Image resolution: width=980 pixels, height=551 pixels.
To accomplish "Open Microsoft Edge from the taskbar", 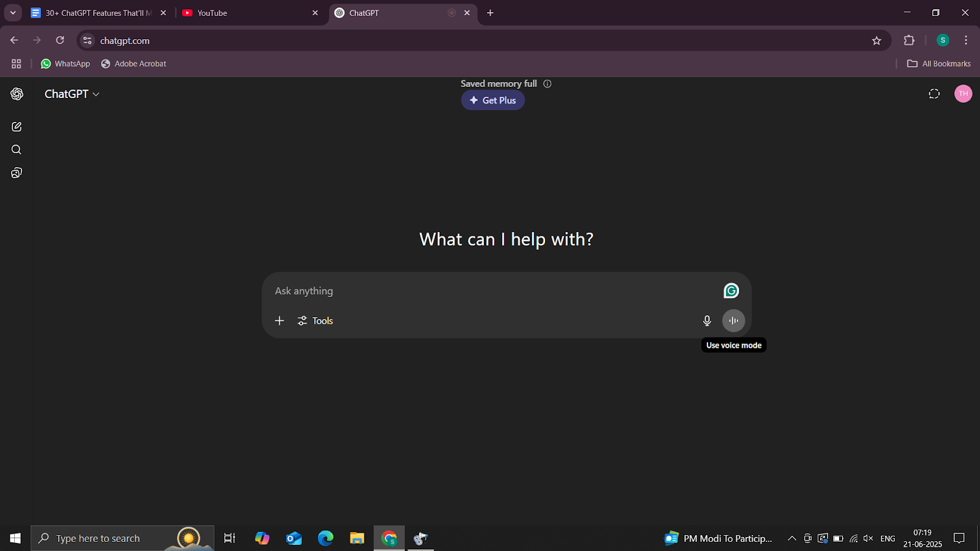I will [x=326, y=538].
